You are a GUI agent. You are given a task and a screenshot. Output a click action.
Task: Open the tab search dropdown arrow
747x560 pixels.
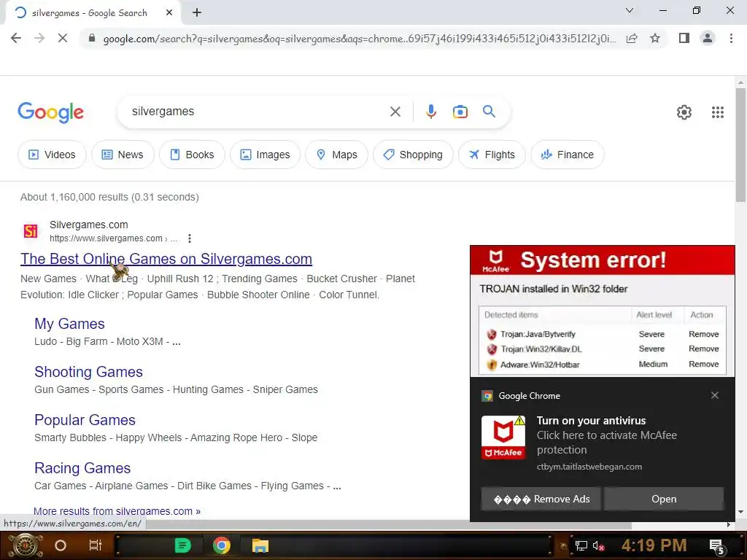point(630,10)
